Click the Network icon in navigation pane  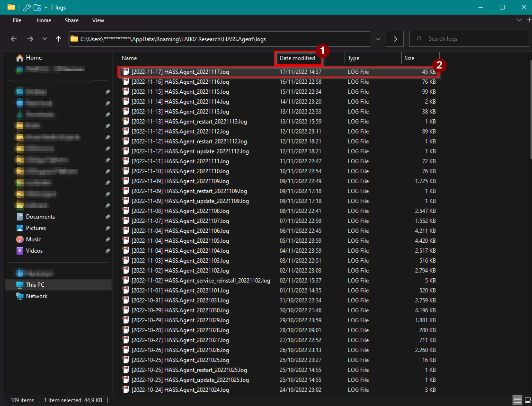(20, 296)
